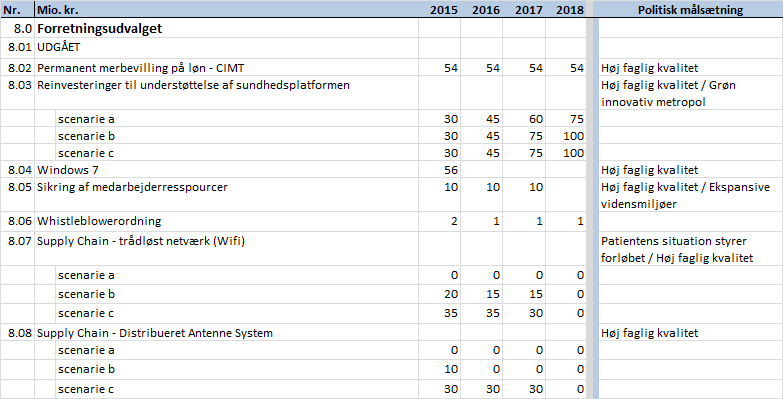Screen dimensions: 783x399
Task: Click the 8.02 row number cell
Action: pyautogui.click(x=17, y=67)
